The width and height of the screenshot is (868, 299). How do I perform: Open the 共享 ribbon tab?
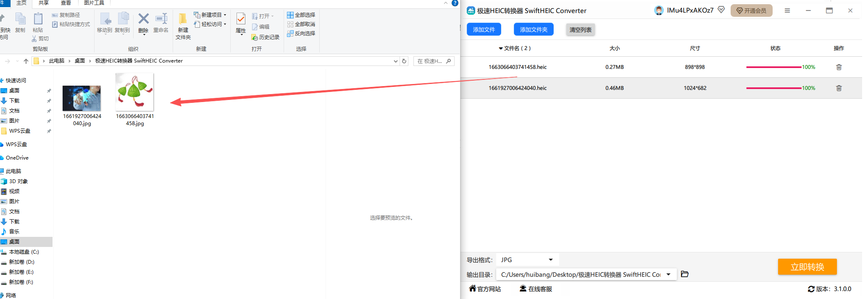(44, 3)
